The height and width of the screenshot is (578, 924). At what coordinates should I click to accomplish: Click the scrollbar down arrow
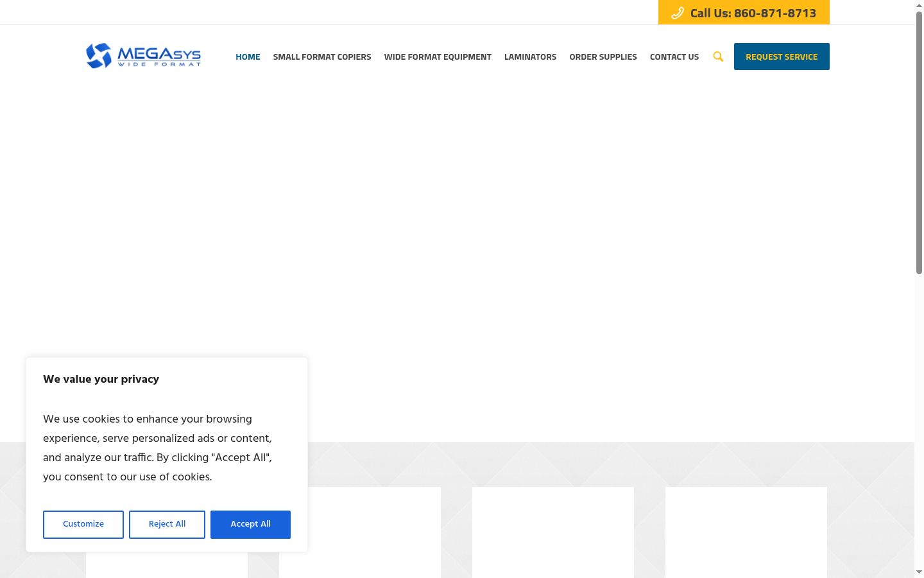[x=919, y=572]
